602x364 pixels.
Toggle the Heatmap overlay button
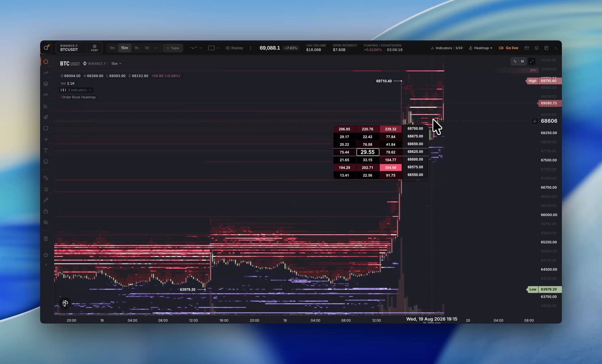(481, 48)
